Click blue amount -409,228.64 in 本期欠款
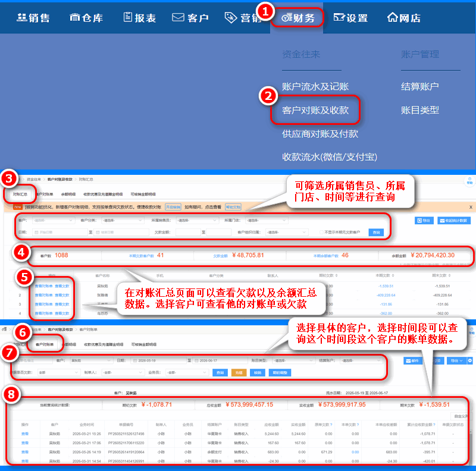The width and height of the screenshot is (476, 471). [x=386, y=296]
